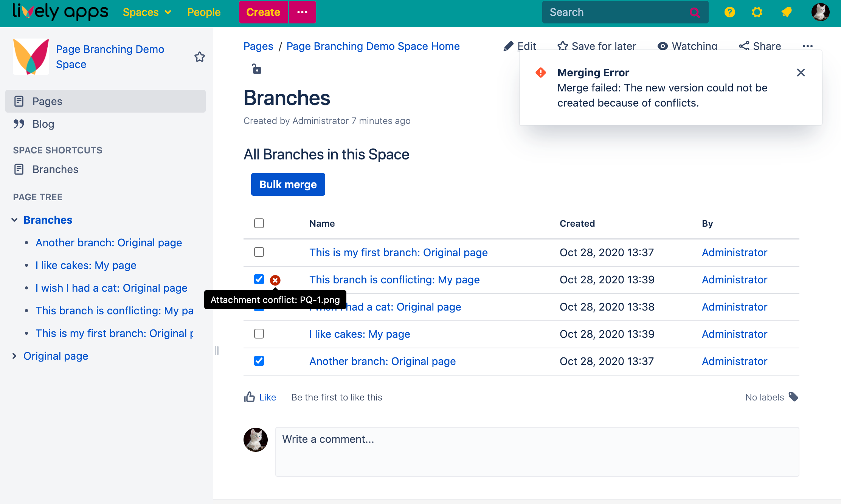
Task: Open Branches in the page tree
Action: (48, 220)
